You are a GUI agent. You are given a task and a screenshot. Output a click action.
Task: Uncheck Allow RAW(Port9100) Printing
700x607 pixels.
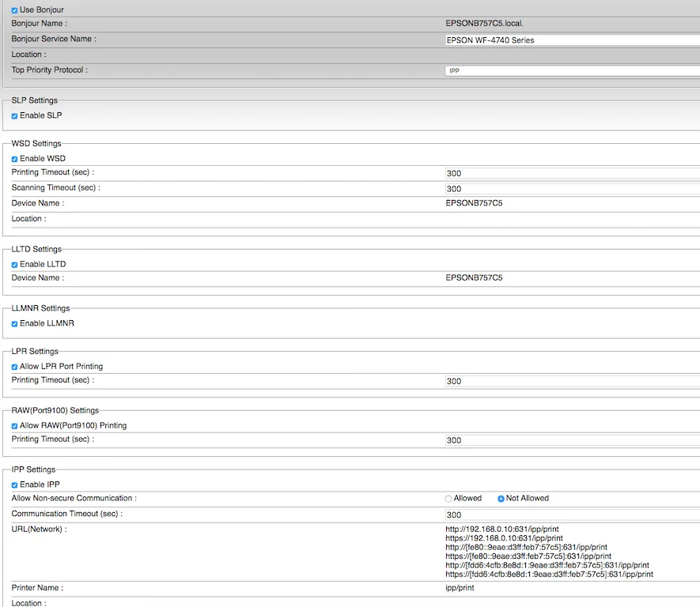[15, 426]
